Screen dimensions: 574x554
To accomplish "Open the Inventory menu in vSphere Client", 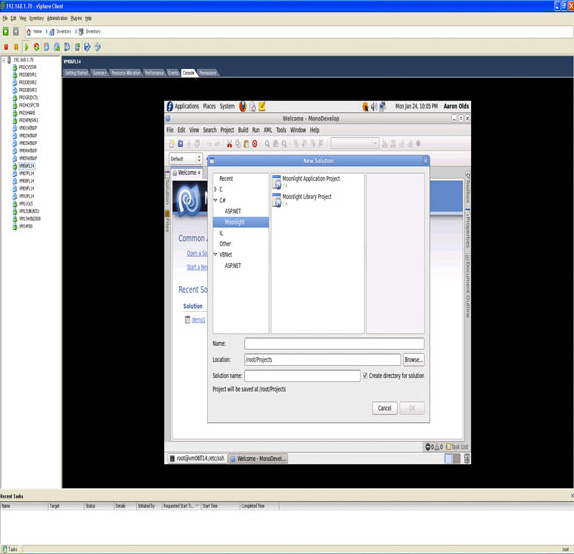I will 37,18.
